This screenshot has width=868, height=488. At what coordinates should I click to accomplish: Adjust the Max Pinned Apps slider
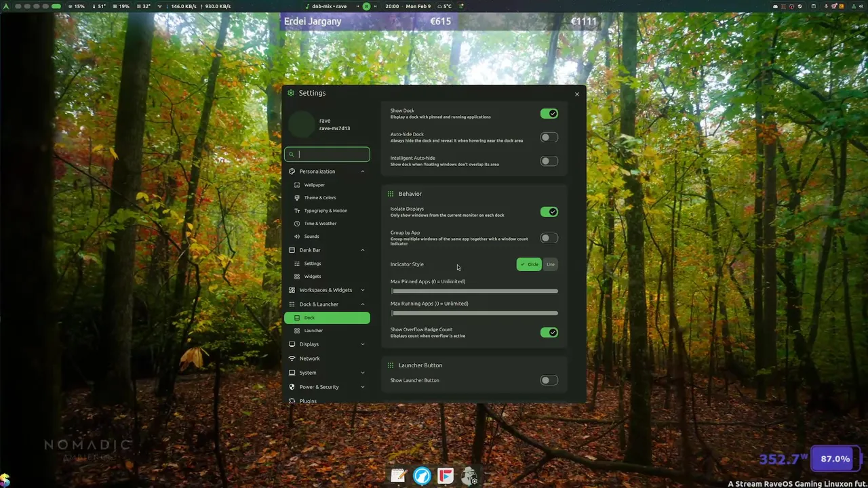[475, 291]
